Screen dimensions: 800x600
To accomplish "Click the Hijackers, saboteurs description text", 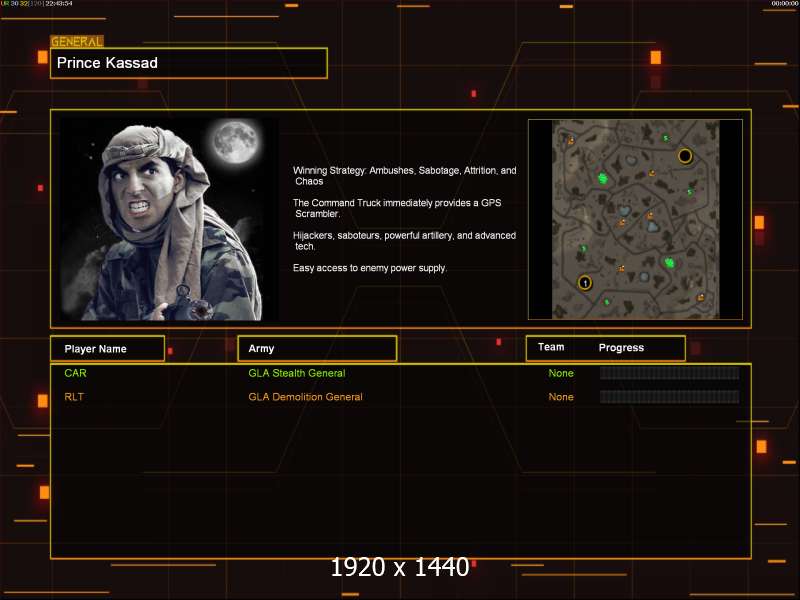I will 405,241.
